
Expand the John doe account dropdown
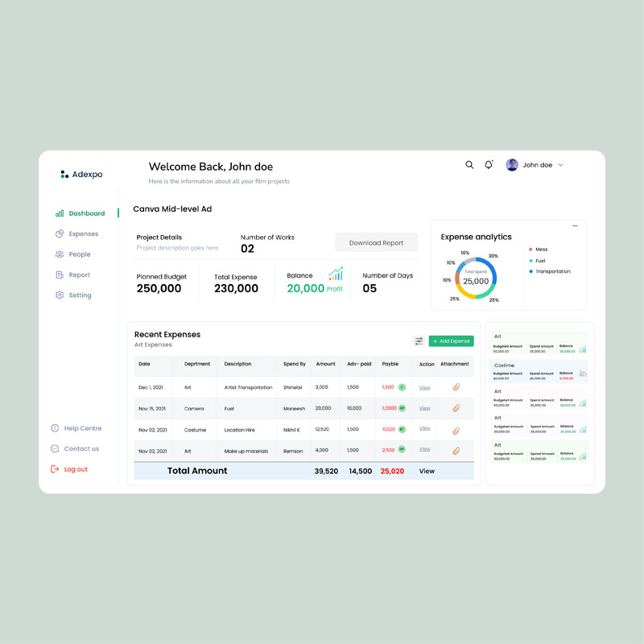coord(560,165)
